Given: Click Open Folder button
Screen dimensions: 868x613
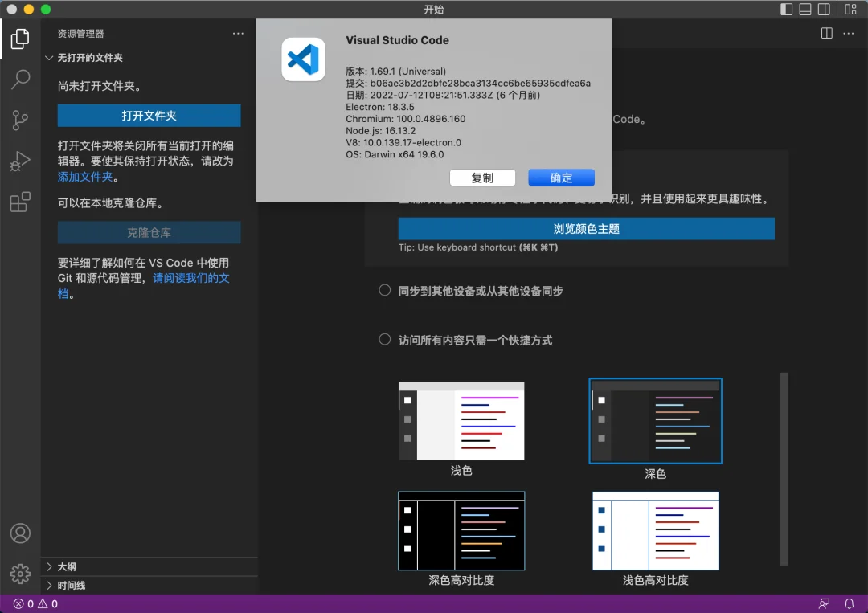Looking at the screenshot, I should coord(149,116).
